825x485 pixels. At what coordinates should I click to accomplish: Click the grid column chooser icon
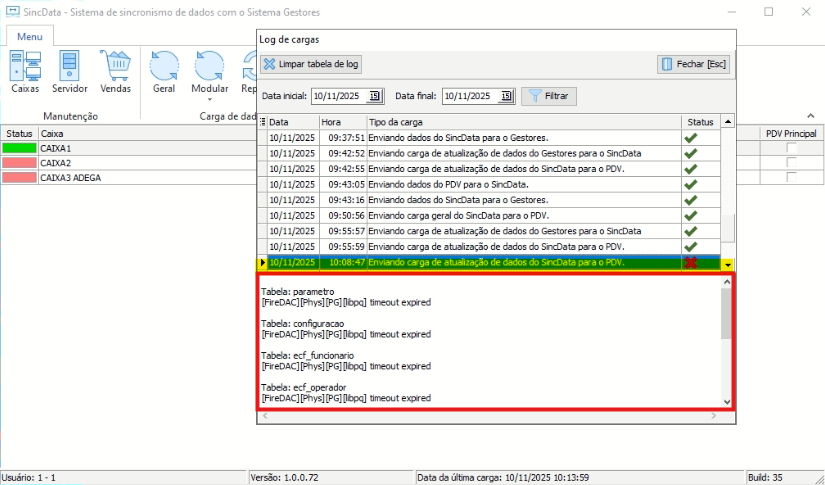264,122
